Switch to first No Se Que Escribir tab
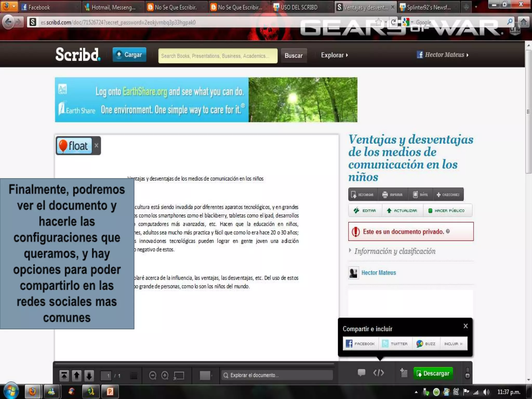The width and height of the screenshot is (532, 399). click(x=176, y=7)
